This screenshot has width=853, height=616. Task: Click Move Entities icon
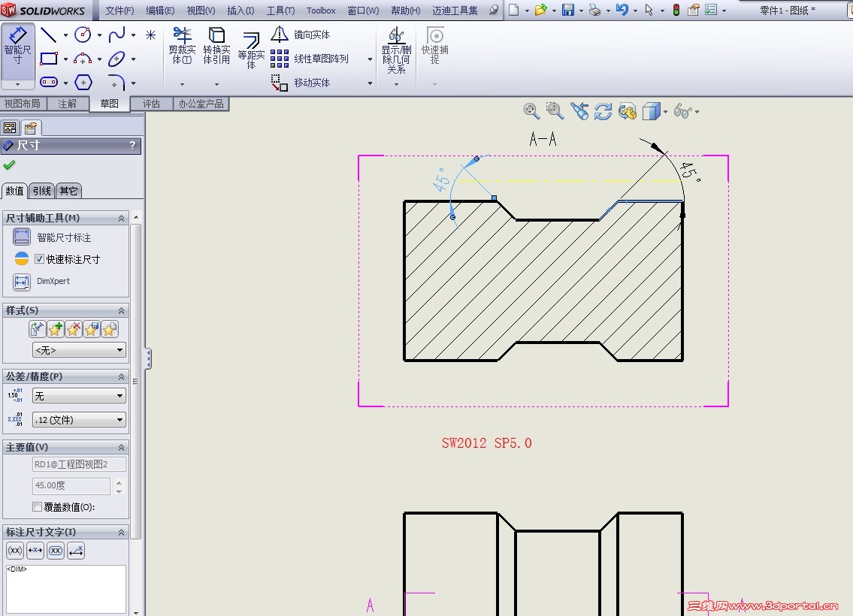pyautogui.click(x=280, y=82)
